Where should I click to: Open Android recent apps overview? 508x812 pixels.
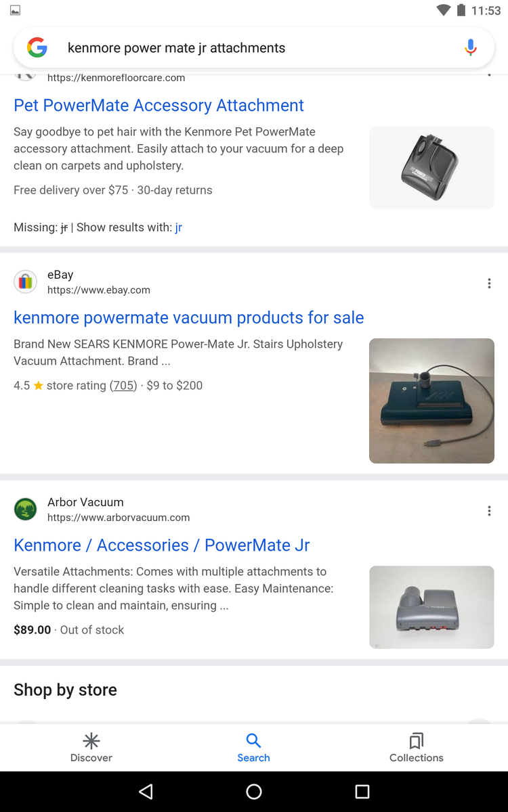(362, 792)
